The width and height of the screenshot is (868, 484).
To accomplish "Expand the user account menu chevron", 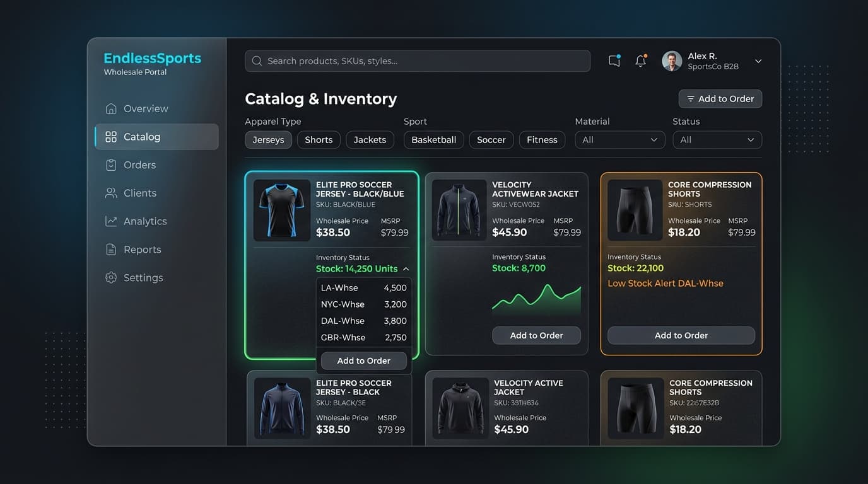I will point(758,61).
